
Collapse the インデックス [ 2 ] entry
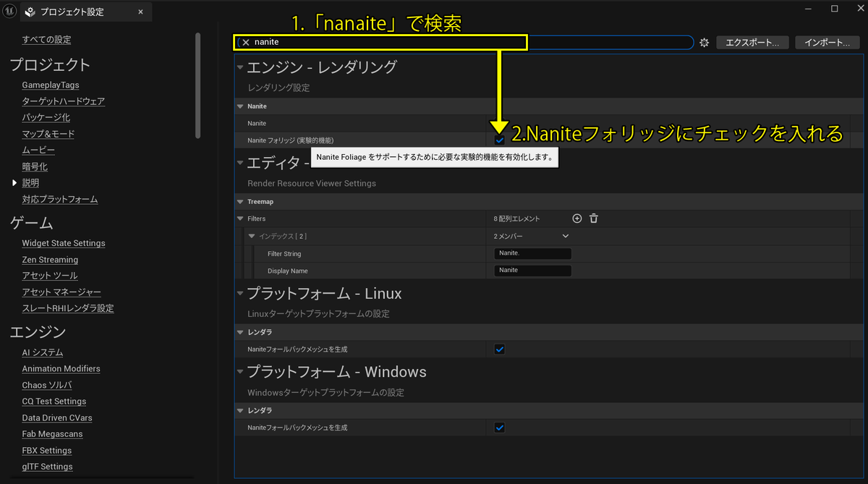(x=252, y=237)
